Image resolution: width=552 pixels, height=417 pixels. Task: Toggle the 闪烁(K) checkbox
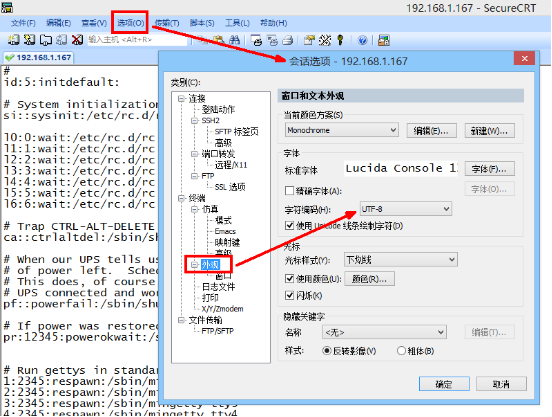point(289,295)
